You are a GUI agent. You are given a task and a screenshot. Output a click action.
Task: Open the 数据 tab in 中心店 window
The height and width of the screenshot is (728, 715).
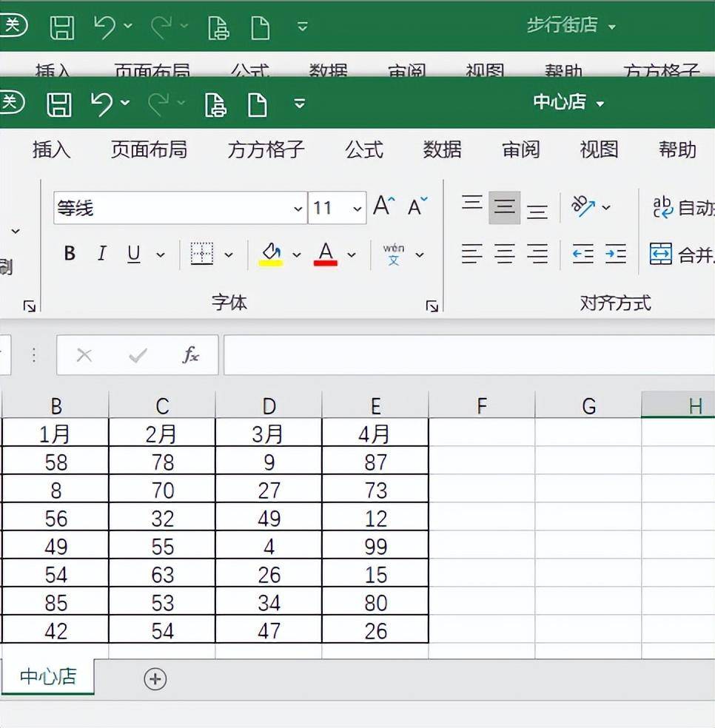point(442,149)
